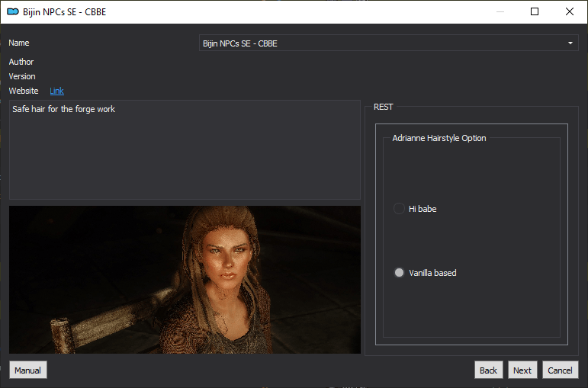Click the "Author" label

coord(21,62)
